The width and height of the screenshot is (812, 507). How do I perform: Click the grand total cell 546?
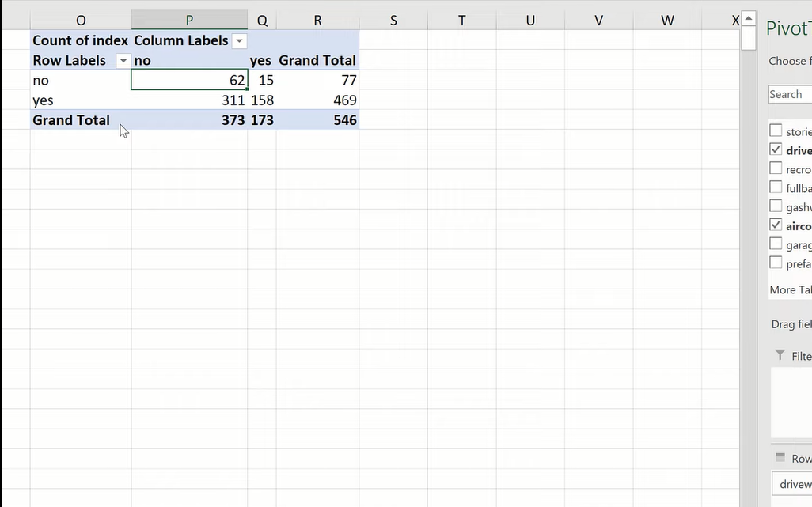click(x=317, y=120)
